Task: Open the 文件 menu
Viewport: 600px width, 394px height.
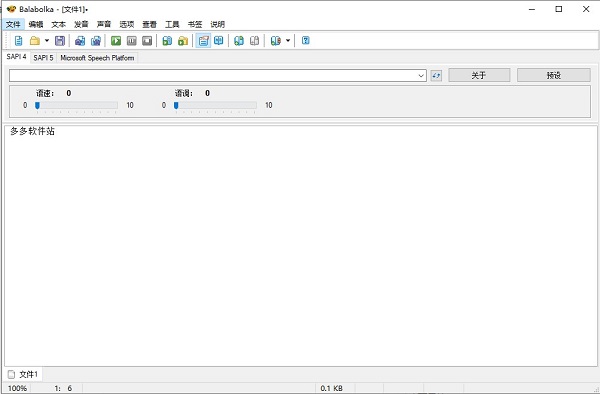Action: [x=13, y=24]
